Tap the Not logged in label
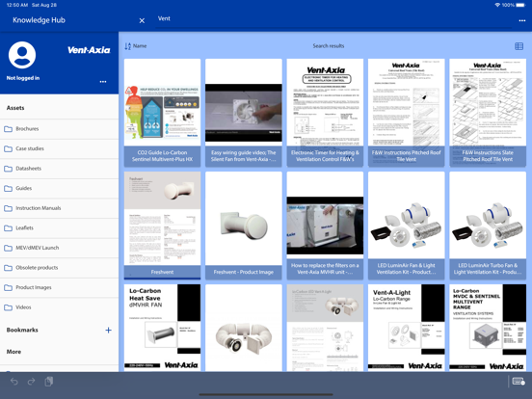The width and height of the screenshot is (532, 399). pyautogui.click(x=23, y=78)
